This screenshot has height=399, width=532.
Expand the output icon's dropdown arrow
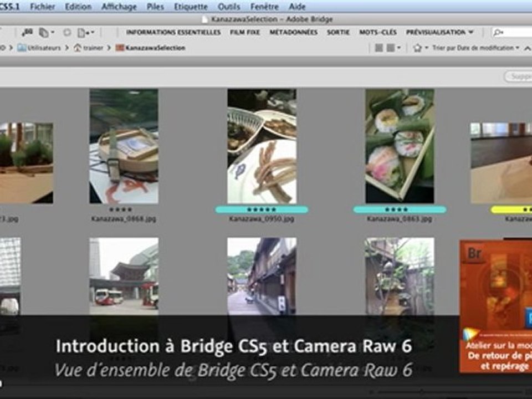pos(93,33)
